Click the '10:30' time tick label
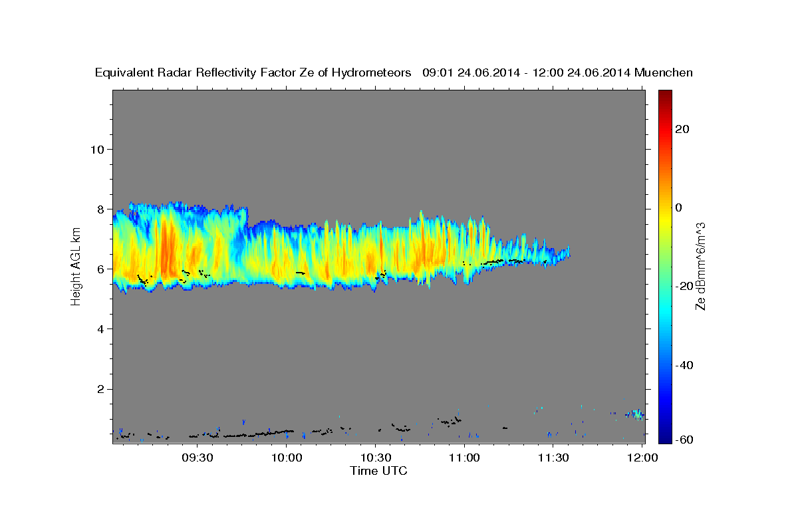 [x=376, y=458]
